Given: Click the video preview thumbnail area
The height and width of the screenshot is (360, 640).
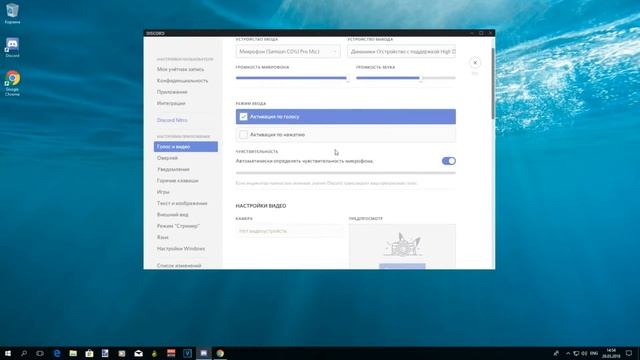Looking at the screenshot, I should pos(402,246).
